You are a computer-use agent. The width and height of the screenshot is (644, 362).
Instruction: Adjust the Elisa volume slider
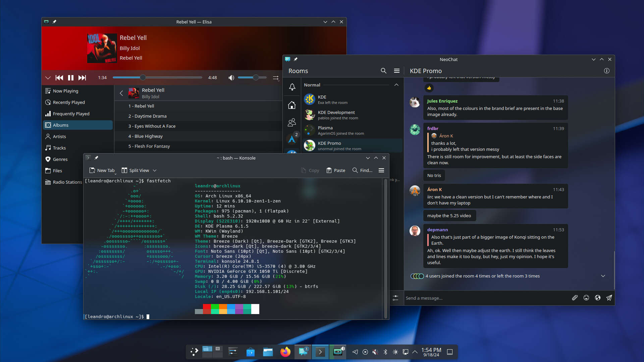[252, 77]
